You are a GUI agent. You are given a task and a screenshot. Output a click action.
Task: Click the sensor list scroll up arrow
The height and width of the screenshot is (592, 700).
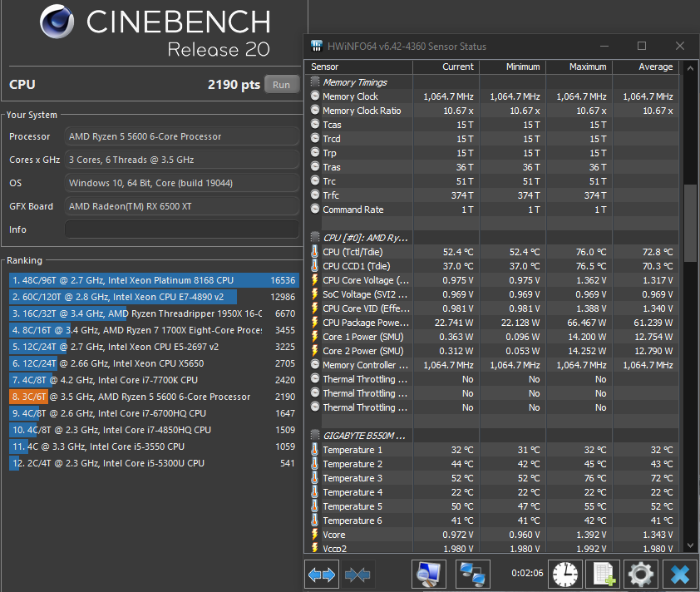[690, 68]
